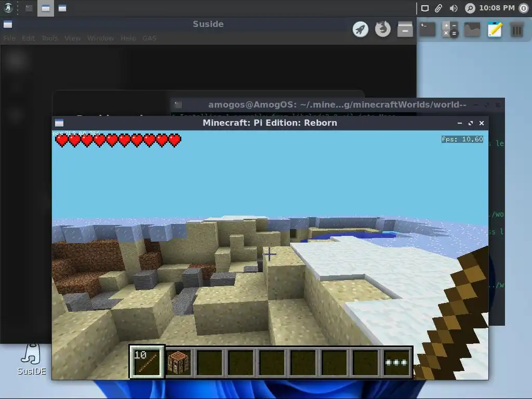Click the Minecraft window menu icon
The image size is (532, 399).
59,123
